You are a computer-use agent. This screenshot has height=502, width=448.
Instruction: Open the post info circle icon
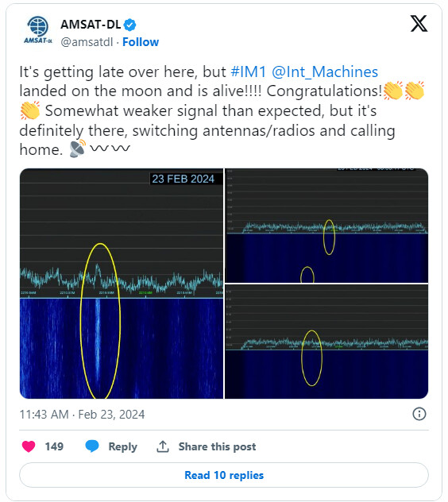[419, 414]
